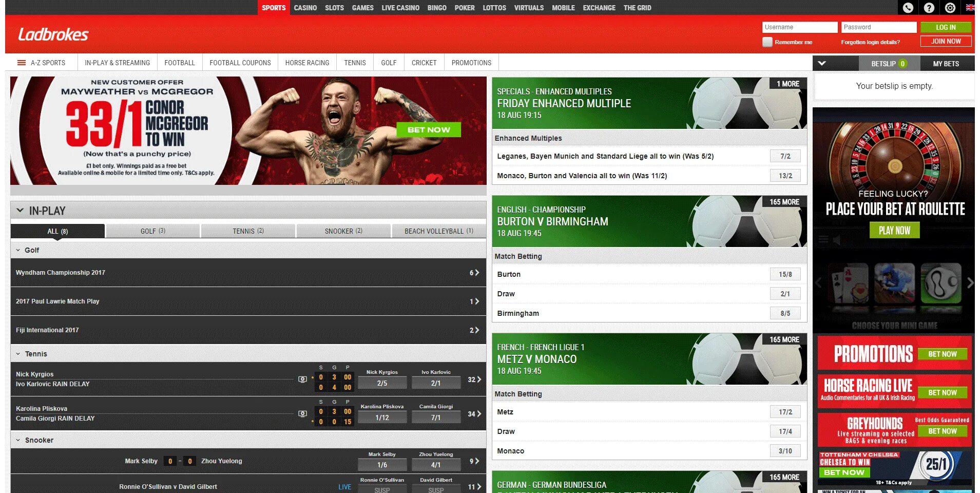Focus the Username input field
980x493 pixels.
click(800, 27)
